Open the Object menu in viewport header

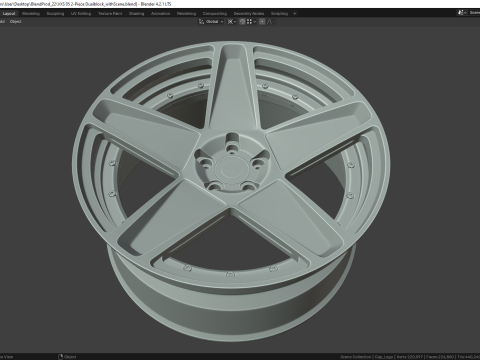tap(16, 22)
